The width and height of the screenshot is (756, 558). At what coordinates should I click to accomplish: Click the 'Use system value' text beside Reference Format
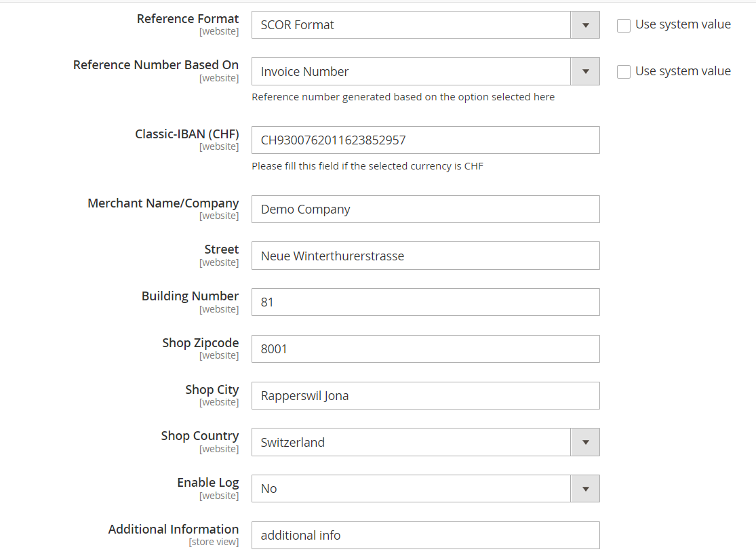pos(683,24)
